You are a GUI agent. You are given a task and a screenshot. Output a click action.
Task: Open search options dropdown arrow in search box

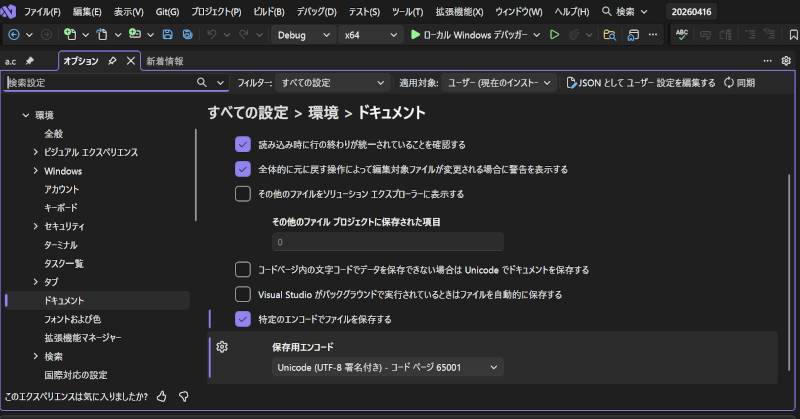220,82
